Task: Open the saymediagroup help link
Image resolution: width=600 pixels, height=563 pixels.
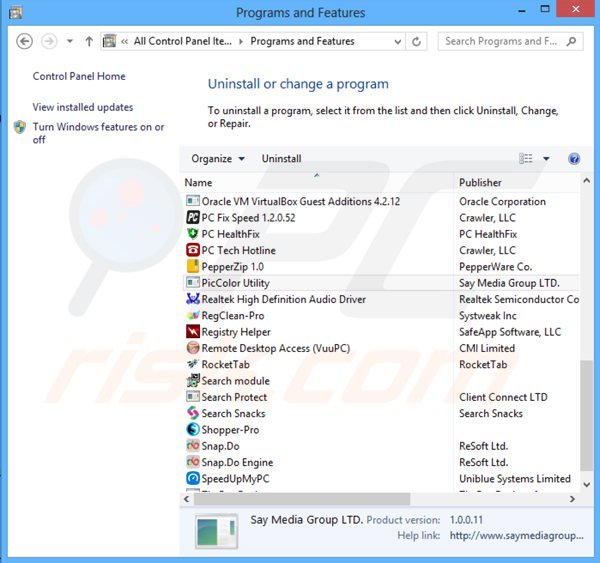Action: point(516,535)
